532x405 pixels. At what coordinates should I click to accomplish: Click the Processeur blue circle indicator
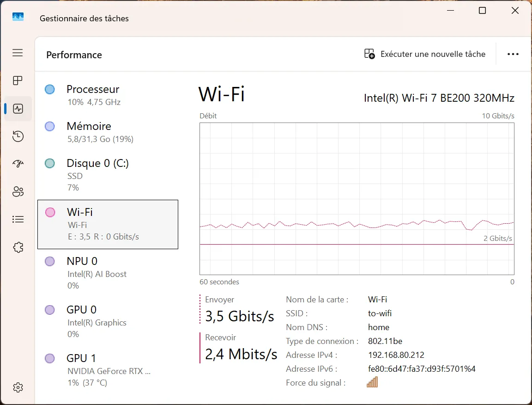pyautogui.click(x=50, y=89)
